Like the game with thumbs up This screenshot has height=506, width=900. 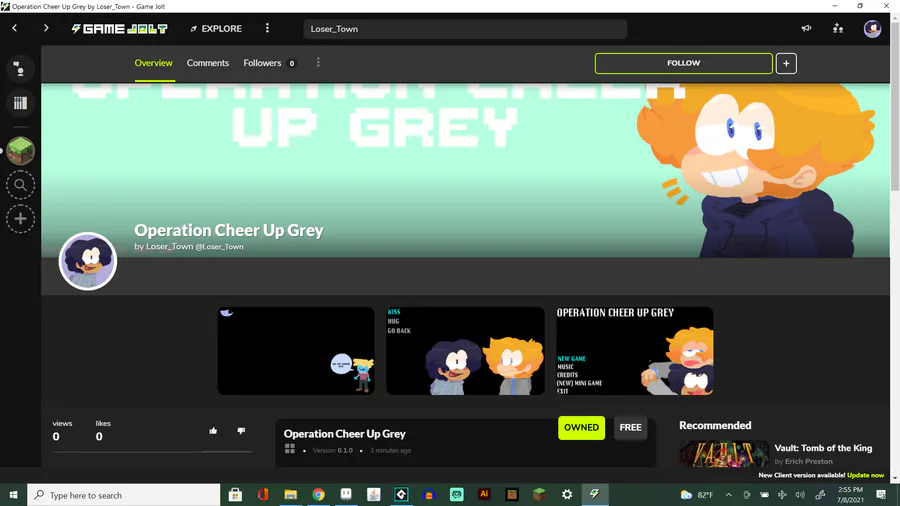[x=213, y=431]
